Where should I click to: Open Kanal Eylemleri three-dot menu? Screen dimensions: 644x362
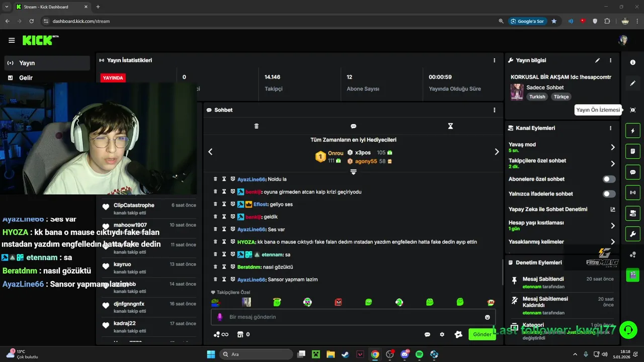[610, 128]
